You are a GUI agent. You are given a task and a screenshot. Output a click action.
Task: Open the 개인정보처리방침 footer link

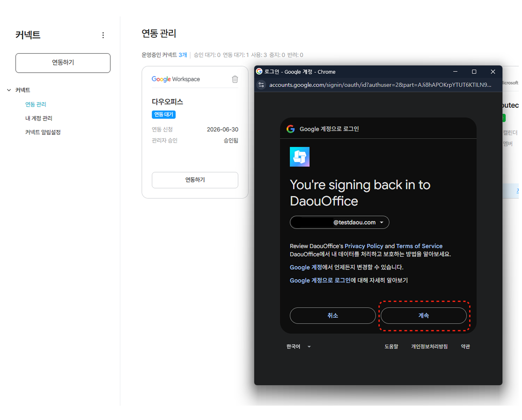[x=429, y=347]
